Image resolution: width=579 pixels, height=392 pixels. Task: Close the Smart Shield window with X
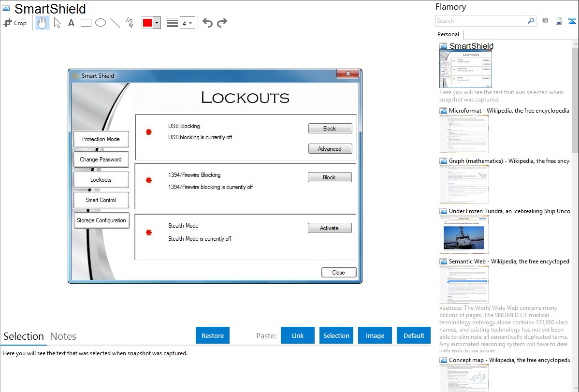coord(347,74)
